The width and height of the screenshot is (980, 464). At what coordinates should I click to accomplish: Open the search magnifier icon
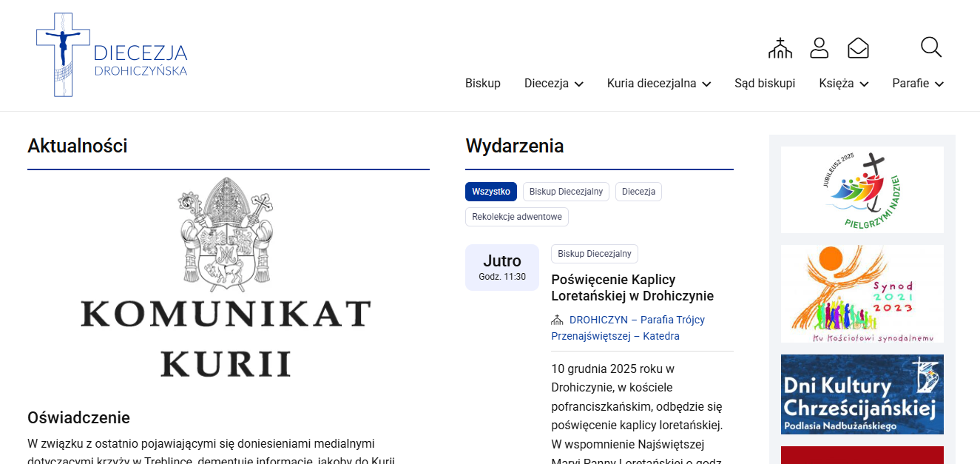[931, 47]
